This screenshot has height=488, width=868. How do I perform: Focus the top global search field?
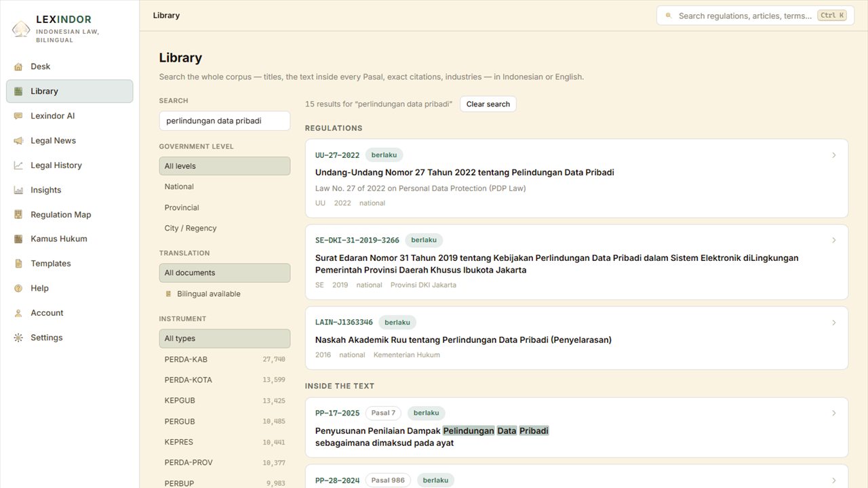pyautogui.click(x=755, y=16)
